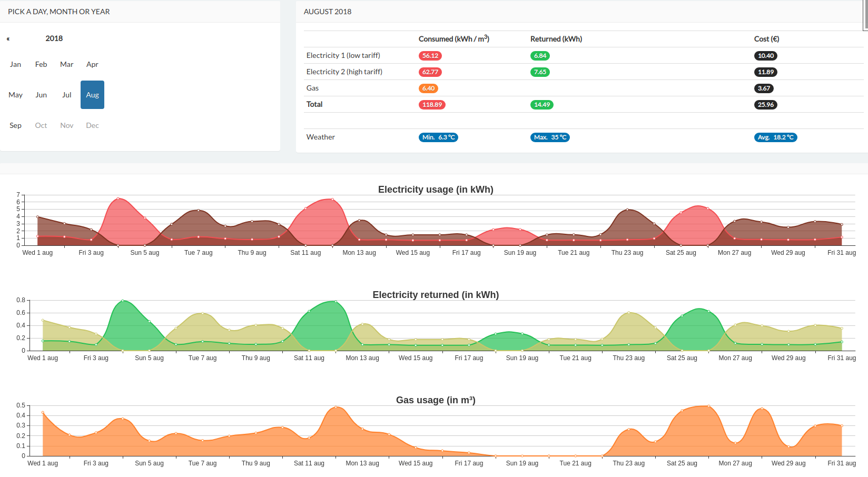
Task: Click the page vertical scrollbar
Action: (x=865, y=15)
